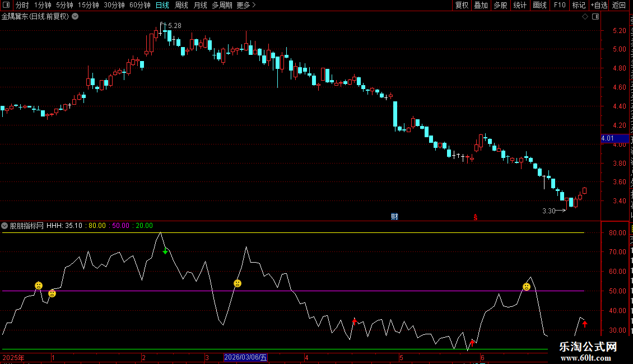The image size is (633, 364).
Task: Click the 金隅冀东(日线.前复权) chart title
Action: click(x=35, y=17)
